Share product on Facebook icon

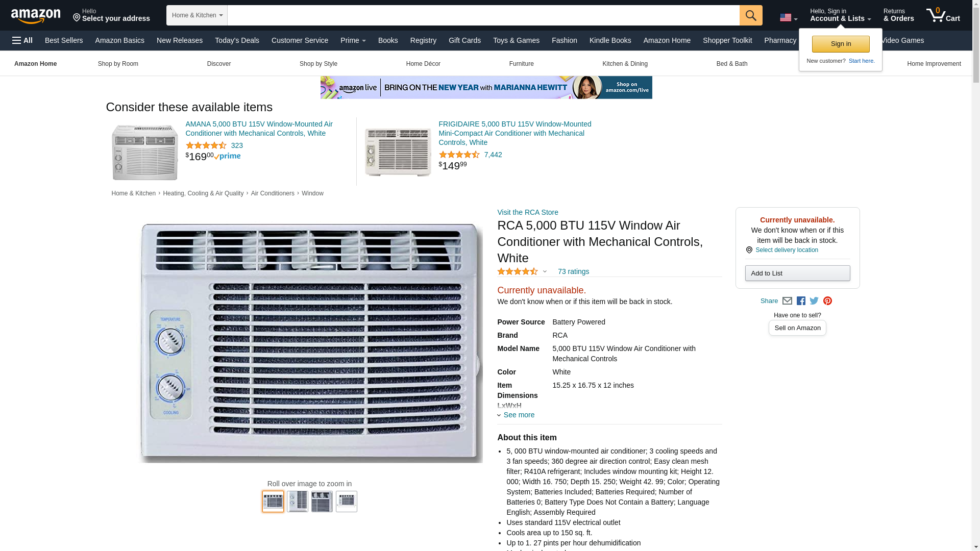(x=801, y=301)
